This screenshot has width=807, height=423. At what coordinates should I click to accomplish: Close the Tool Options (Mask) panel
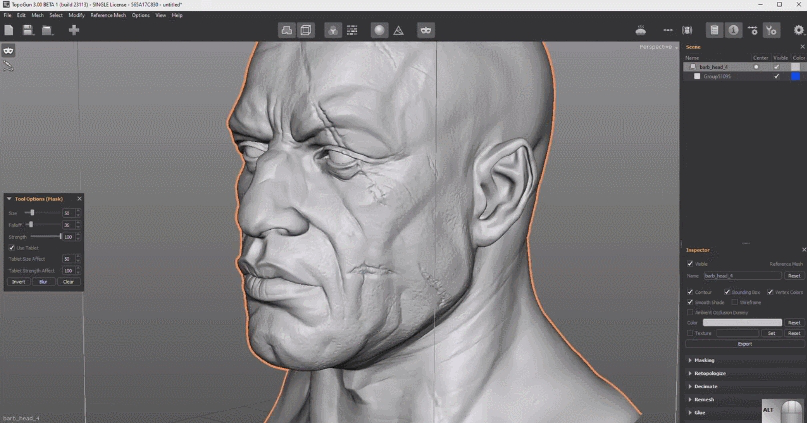click(x=79, y=199)
